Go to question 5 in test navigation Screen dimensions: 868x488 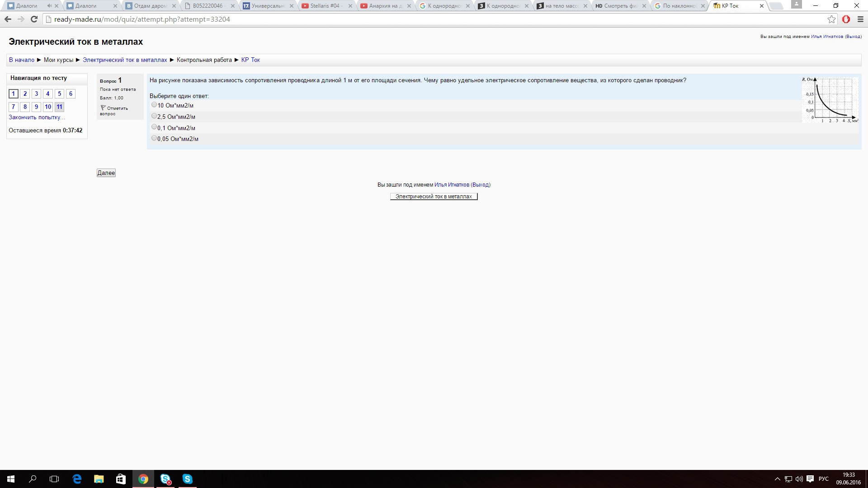(59, 94)
